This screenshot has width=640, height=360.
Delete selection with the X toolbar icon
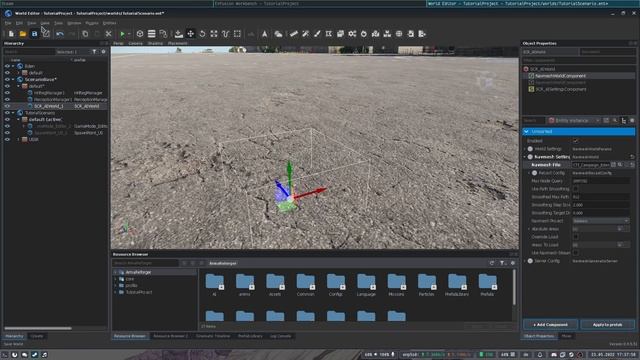click(x=108, y=34)
